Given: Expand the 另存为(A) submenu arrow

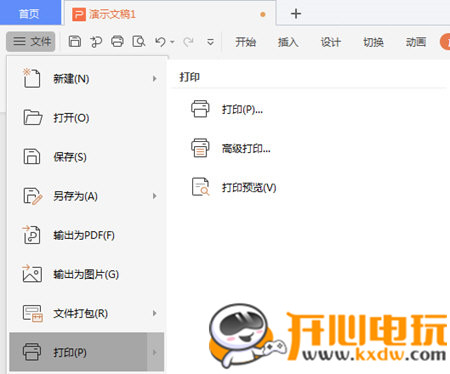Looking at the screenshot, I should pyautogui.click(x=154, y=196).
